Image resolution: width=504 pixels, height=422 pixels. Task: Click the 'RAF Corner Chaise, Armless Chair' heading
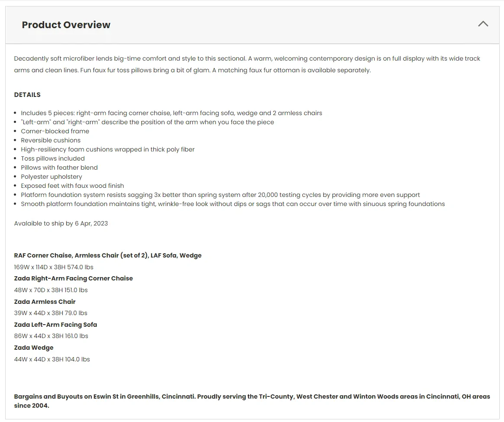(108, 255)
